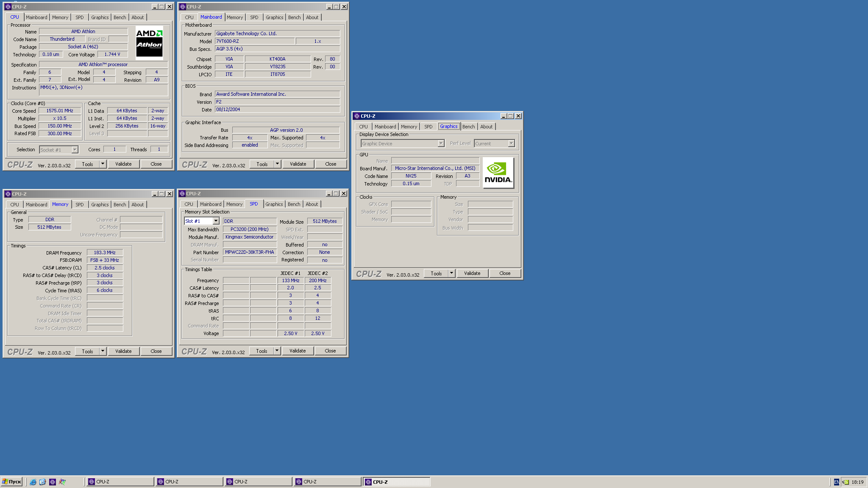Click Close button in the Mainboard window

(331, 164)
